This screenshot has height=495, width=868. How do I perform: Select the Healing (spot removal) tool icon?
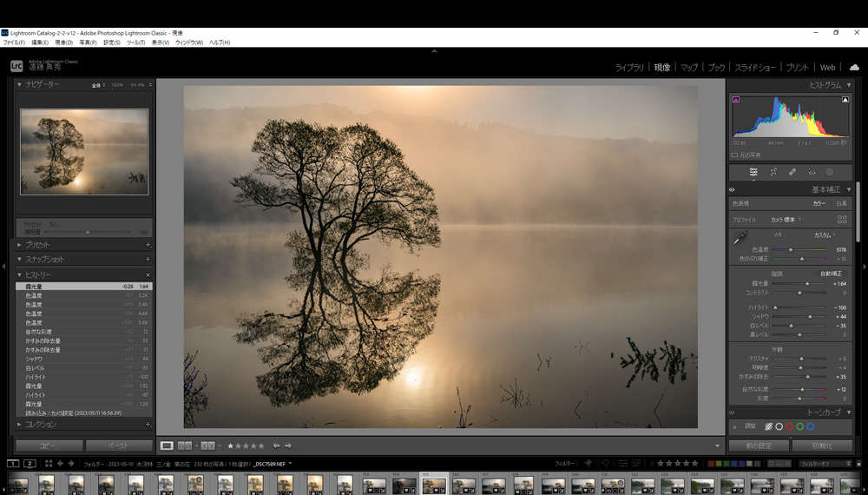(792, 172)
